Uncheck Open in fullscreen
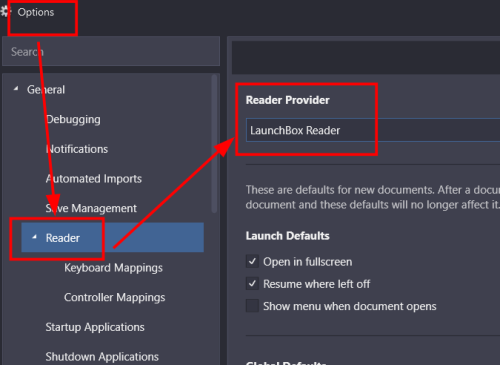 252,261
